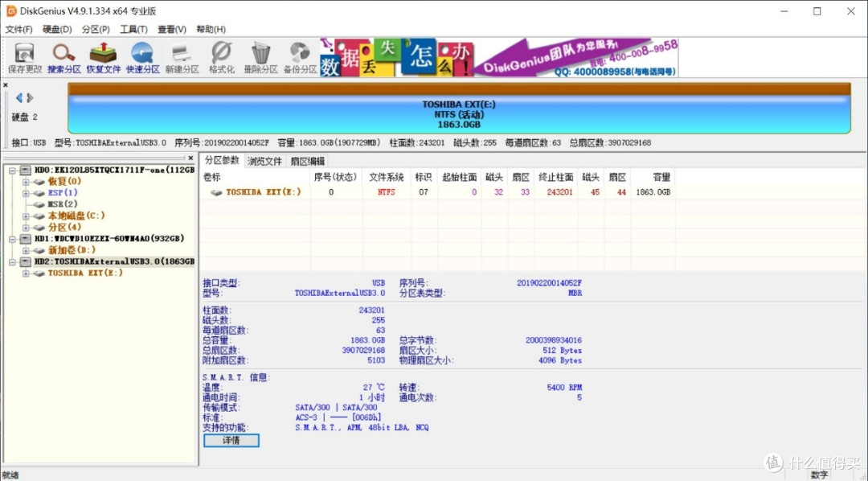Click the 文件系统 column header
This screenshot has width=868, height=481.
(387, 177)
